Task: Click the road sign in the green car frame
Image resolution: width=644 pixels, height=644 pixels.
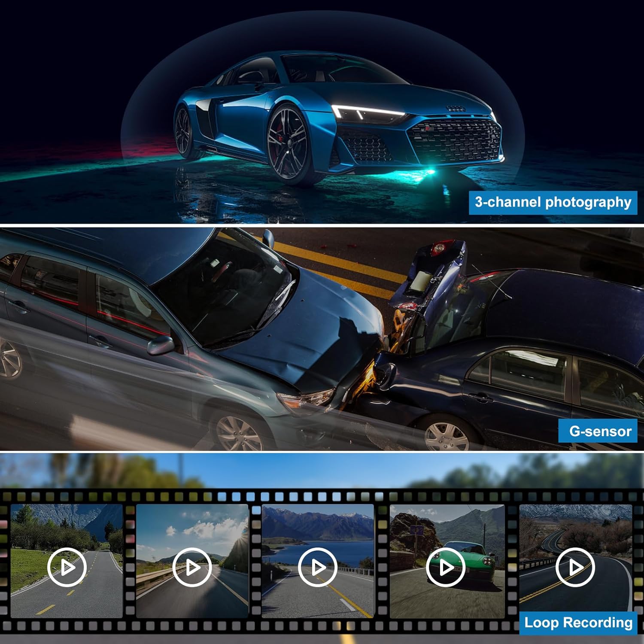Action: pos(416,531)
